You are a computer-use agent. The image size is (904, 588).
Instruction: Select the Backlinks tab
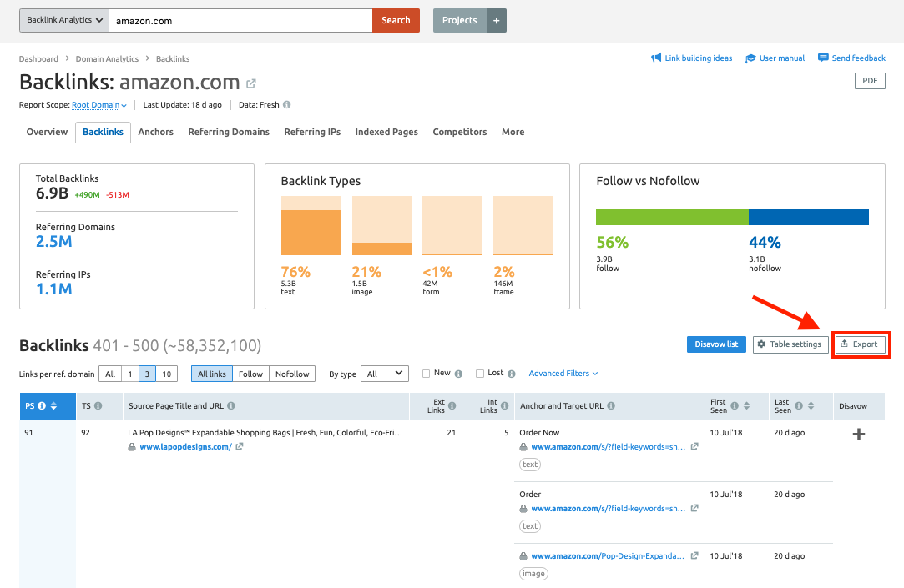point(104,132)
